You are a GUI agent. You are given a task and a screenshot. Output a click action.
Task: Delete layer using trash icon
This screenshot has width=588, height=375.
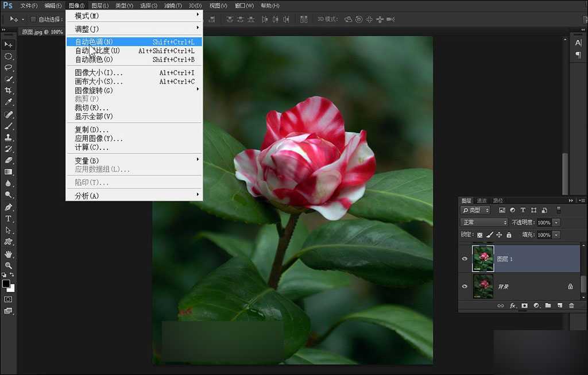[571, 306]
